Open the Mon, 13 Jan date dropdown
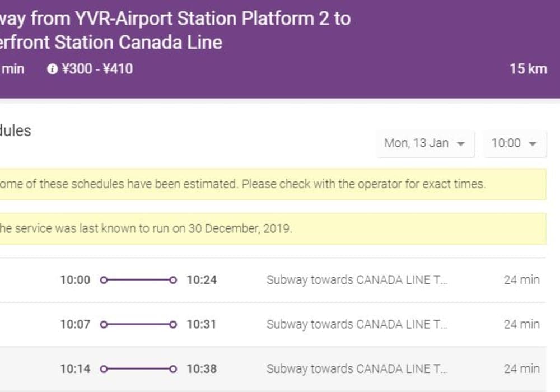 [425, 143]
